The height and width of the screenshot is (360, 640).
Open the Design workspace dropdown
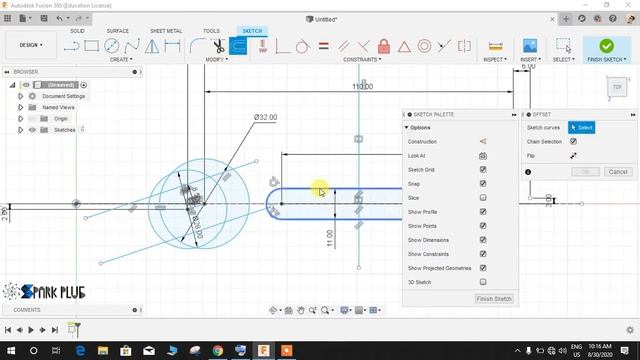31,45
